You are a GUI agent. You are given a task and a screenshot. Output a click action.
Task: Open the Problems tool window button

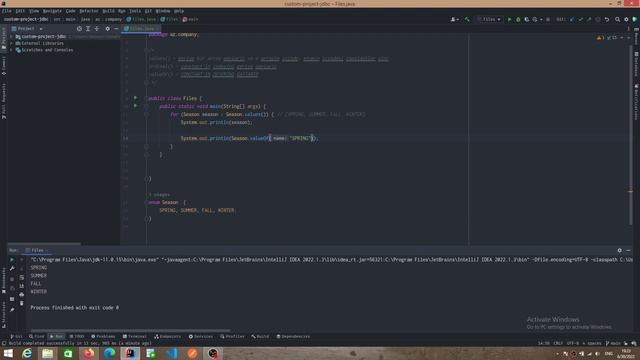[x=103, y=336]
